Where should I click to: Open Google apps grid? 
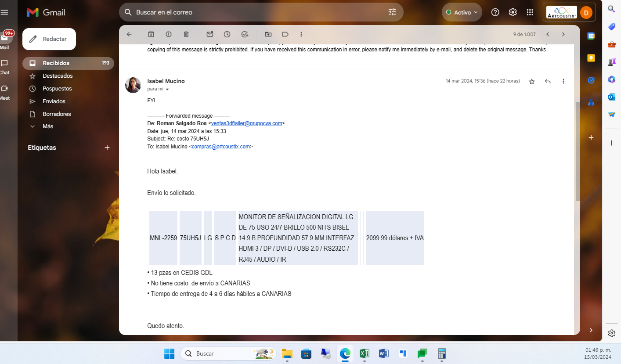(x=530, y=12)
